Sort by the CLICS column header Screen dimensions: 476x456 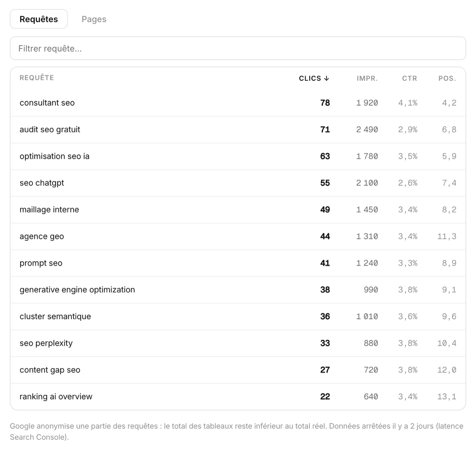pos(314,78)
